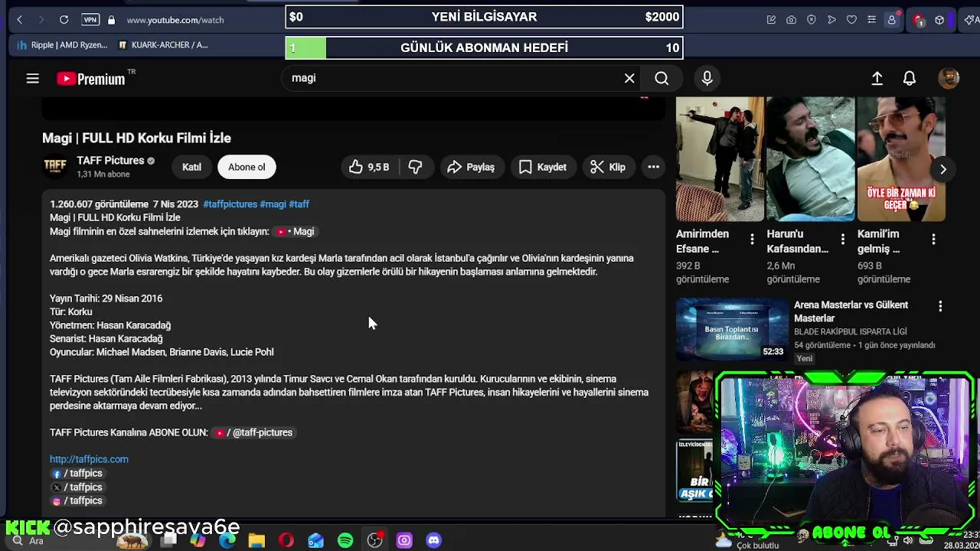Open the KUARK-ARCHER bookmark

tap(163, 45)
